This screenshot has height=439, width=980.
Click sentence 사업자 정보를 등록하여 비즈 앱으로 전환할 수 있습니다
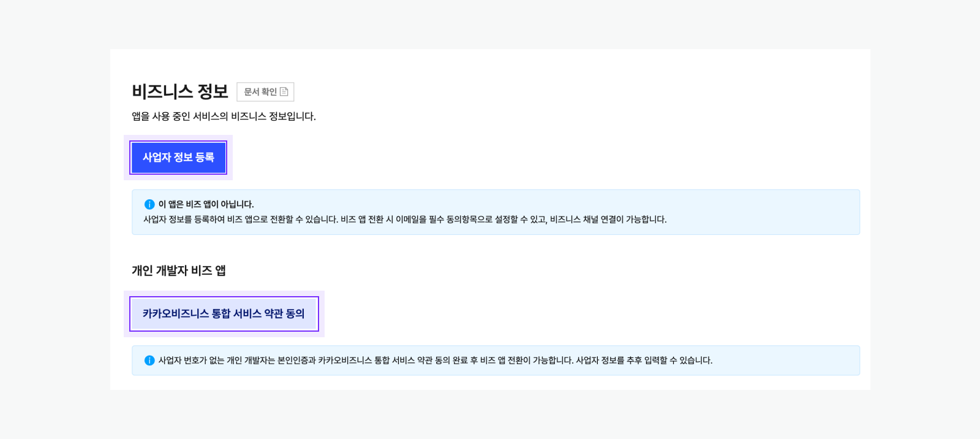[240, 219]
